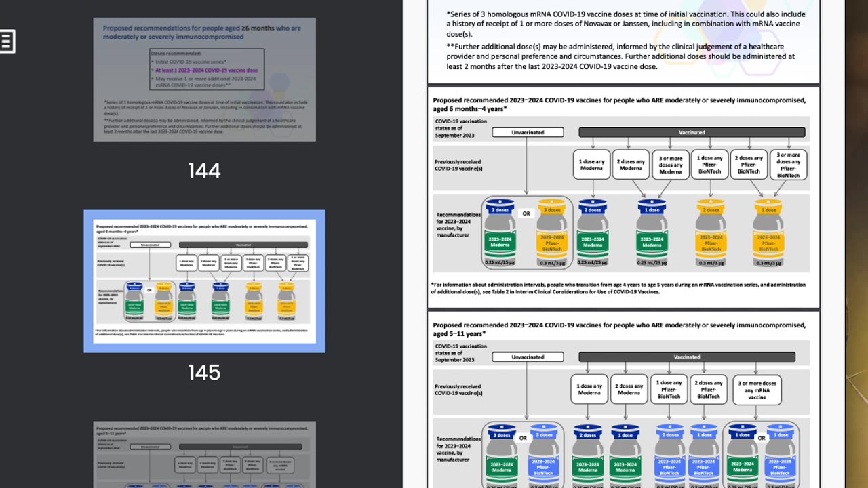
Task: Click the '2 doses' blue Pfizer vial in 5–11 years chart
Action: [670, 455]
